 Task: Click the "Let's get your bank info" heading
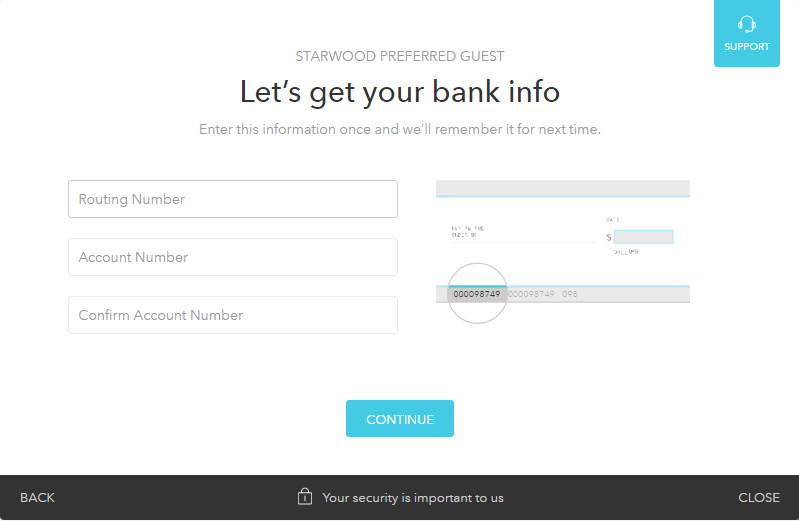click(x=400, y=92)
